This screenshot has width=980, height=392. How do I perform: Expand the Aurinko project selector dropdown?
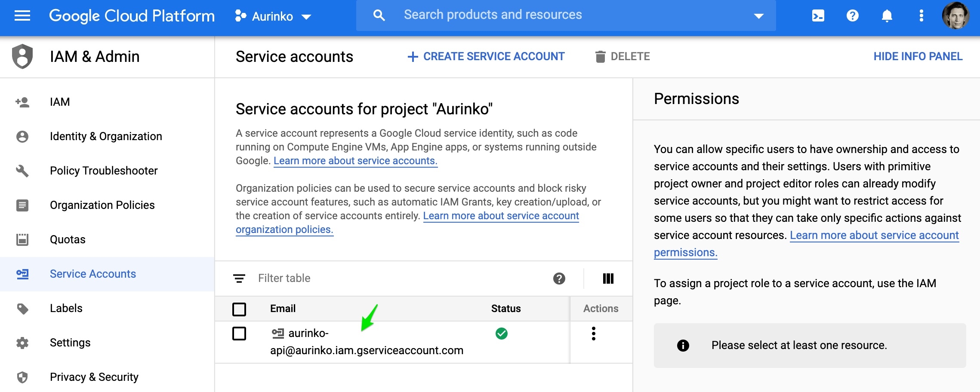(274, 16)
